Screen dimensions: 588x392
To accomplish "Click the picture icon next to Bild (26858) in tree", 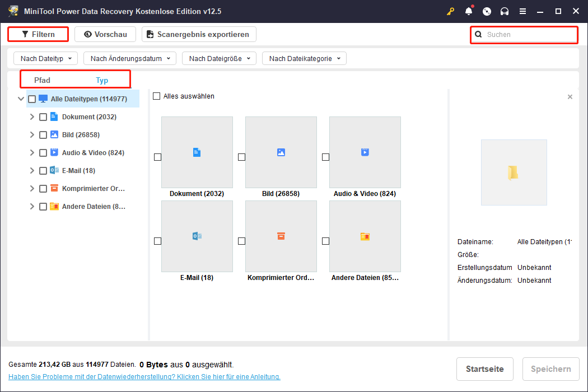I will 54,134.
